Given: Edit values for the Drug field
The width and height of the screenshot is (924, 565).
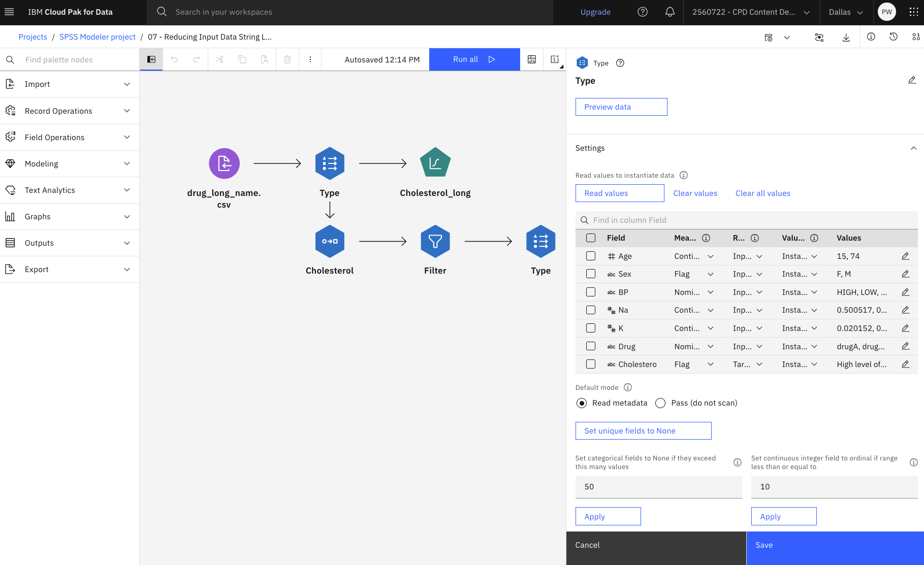Looking at the screenshot, I should (x=905, y=346).
